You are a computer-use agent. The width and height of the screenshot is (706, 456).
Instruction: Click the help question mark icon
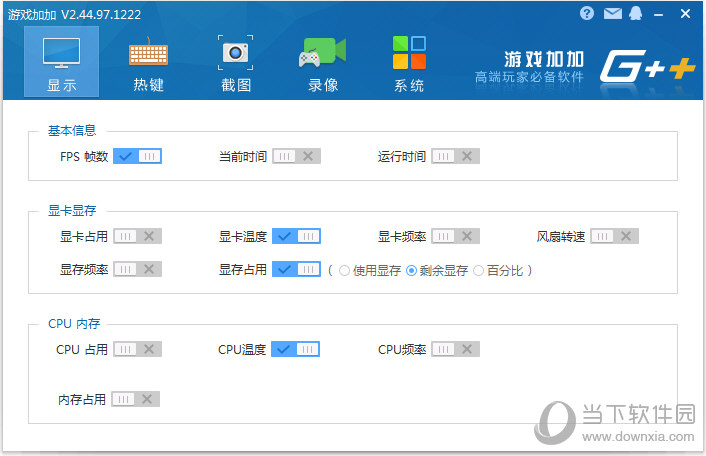point(587,14)
